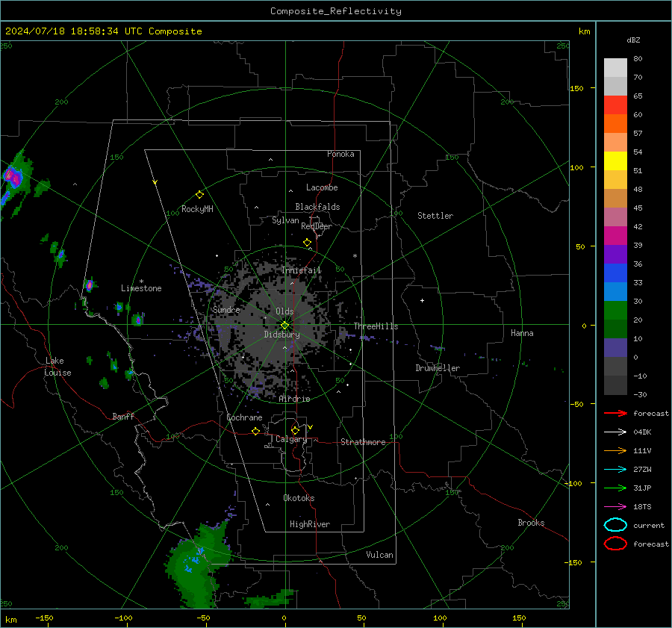The height and width of the screenshot is (628, 672).
Task: Click the Olds town label
Action: [x=284, y=311]
